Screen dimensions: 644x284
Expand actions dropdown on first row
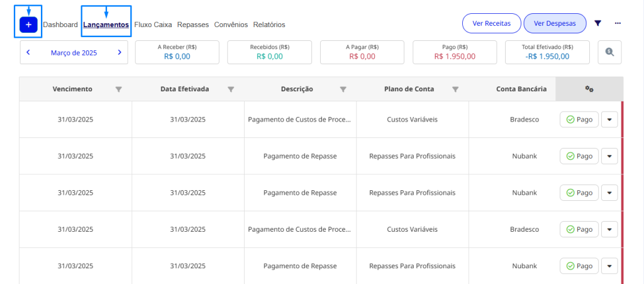[x=609, y=120]
